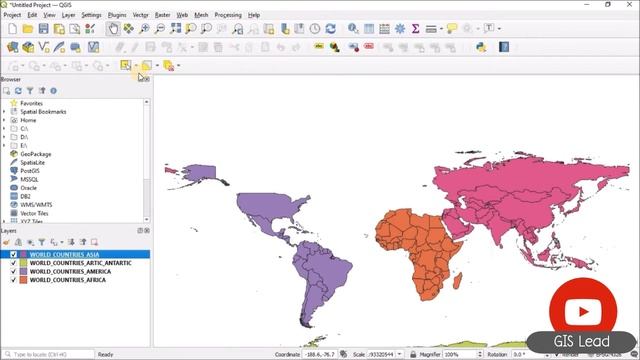This screenshot has height=360, width=640.
Task: Save project with the floppy disk icon
Action: [43, 29]
